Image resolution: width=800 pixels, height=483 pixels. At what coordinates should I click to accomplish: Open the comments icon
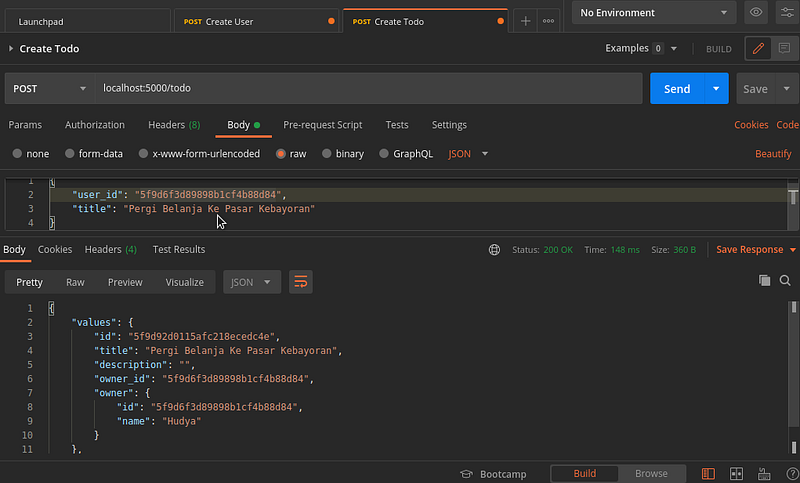(784, 48)
